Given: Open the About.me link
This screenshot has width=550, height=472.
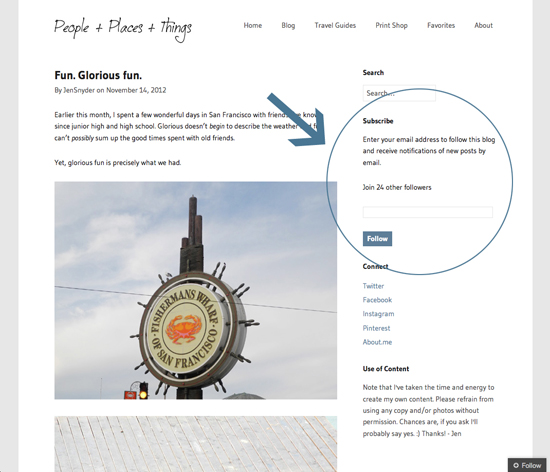Looking at the screenshot, I should point(377,342).
